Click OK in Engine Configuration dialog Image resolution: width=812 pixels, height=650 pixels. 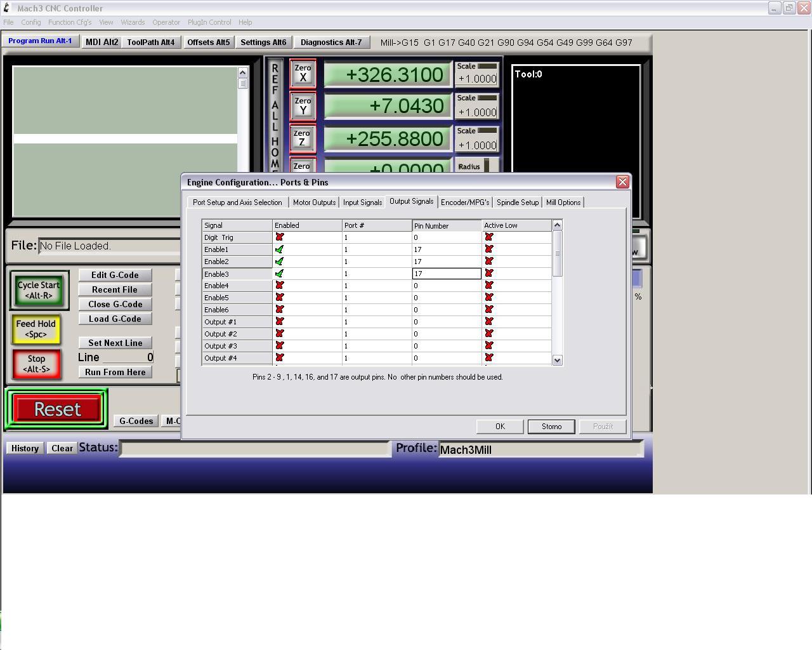point(500,427)
